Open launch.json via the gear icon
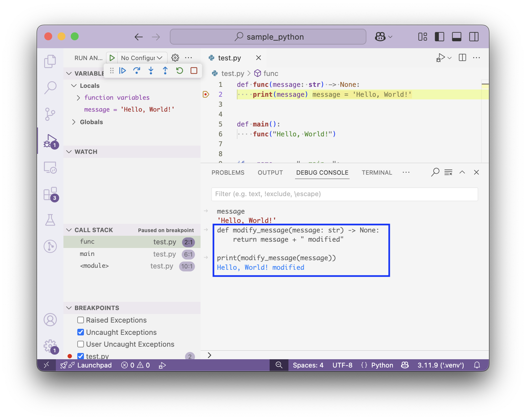526x420 pixels. (175, 58)
